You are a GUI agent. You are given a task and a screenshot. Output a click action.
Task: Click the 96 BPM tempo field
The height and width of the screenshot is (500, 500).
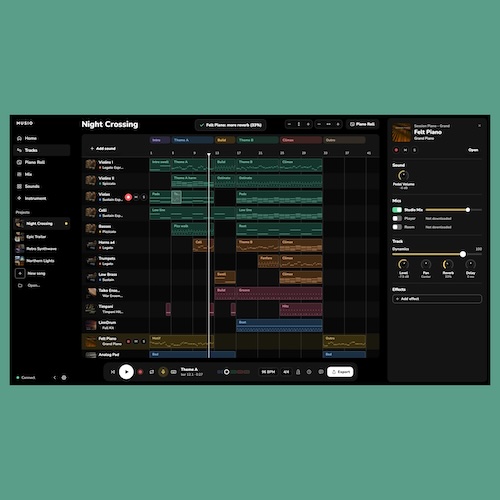(x=268, y=372)
